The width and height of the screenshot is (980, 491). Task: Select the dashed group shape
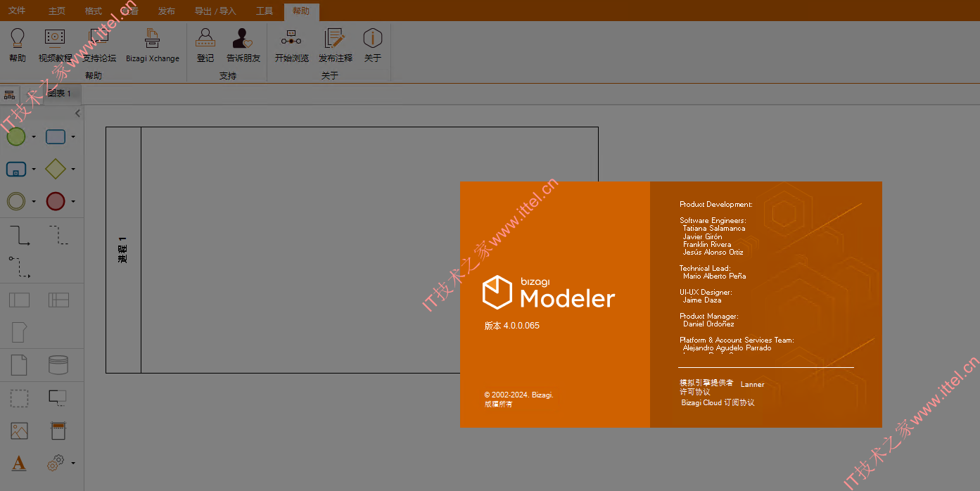(x=19, y=398)
